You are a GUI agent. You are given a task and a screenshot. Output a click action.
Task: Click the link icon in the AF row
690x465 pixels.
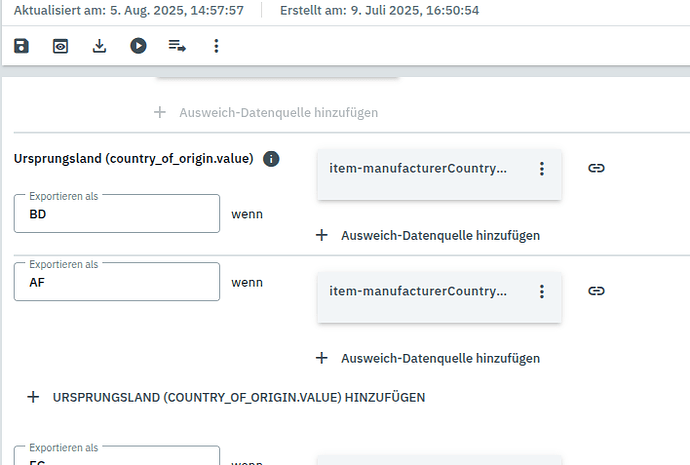[x=596, y=291]
